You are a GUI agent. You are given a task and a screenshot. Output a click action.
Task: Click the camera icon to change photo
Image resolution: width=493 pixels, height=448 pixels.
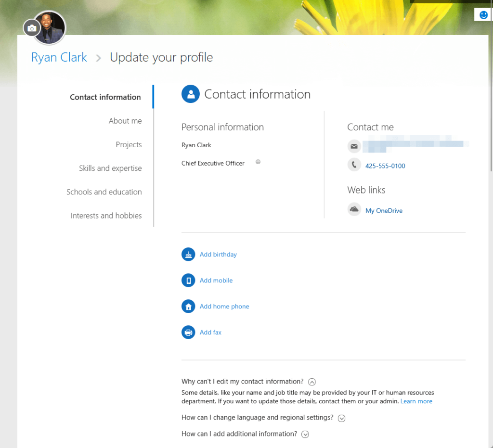pyautogui.click(x=31, y=28)
